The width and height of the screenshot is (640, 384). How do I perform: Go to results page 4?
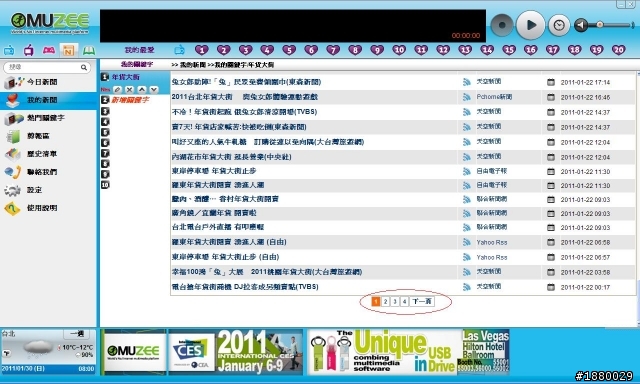[x=404, y=302]
